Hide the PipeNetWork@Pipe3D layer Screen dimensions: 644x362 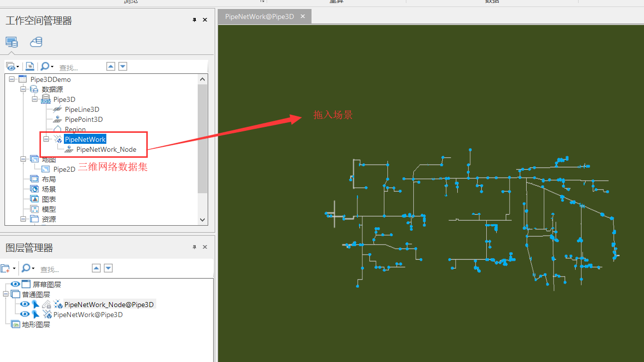point(25,314)
